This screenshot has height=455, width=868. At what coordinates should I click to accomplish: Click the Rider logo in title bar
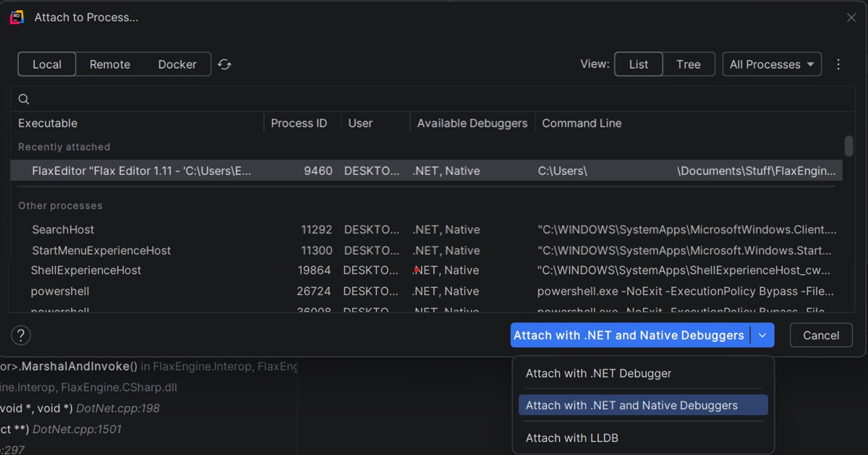pyautogui.click(x=17, y=17)
